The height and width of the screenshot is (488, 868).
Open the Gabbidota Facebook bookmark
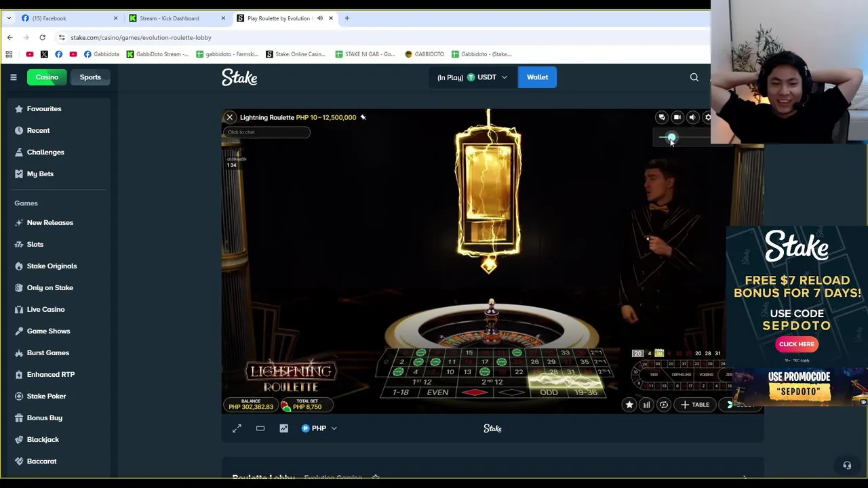tap(102, 54)
